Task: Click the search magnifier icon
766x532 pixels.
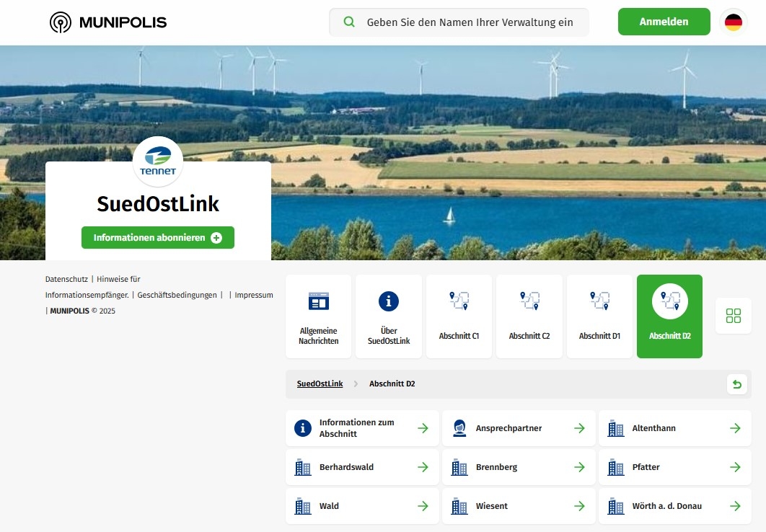Action: pos(349,22)
